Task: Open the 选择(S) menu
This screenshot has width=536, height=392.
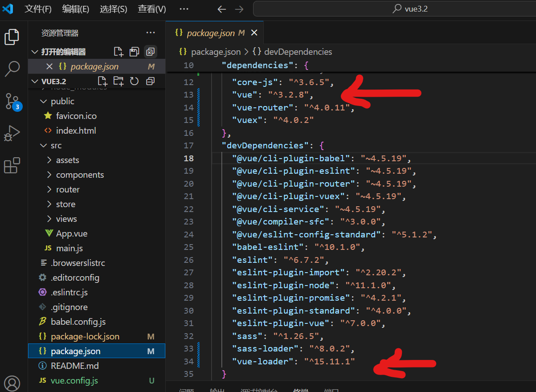Action: tap(114, 9)
